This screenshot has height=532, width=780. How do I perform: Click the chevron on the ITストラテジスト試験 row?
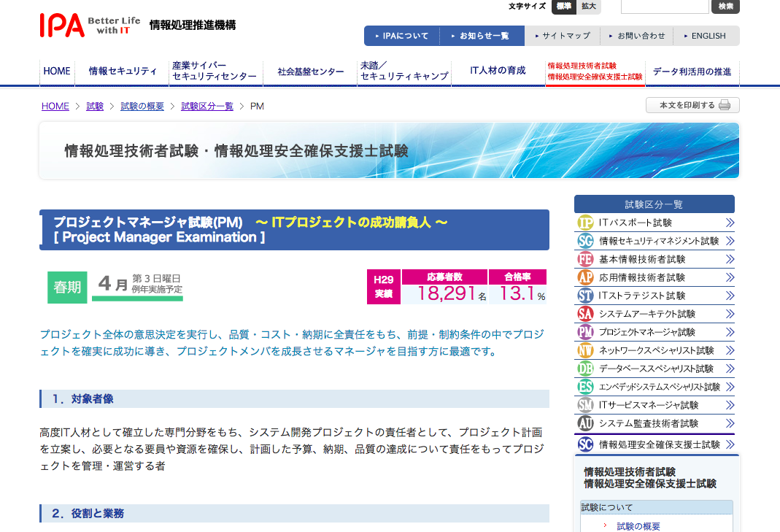coord(730,296)
